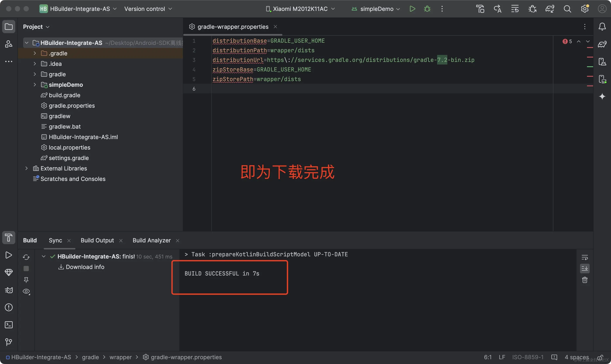The image size is (611, 364).
Task: Sync the project with Gradle files from the toolbar
Action: pyautogui.click(x=550, y=9)
